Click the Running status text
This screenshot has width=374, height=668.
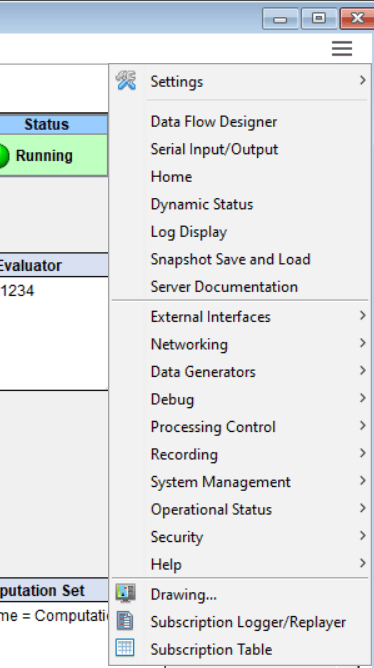tap(44, 156)
